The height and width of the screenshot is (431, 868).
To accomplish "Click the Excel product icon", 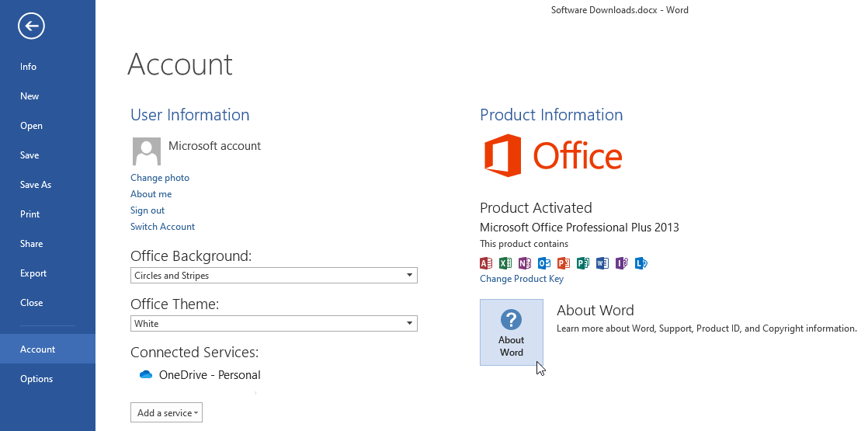I will pos(505,263).
